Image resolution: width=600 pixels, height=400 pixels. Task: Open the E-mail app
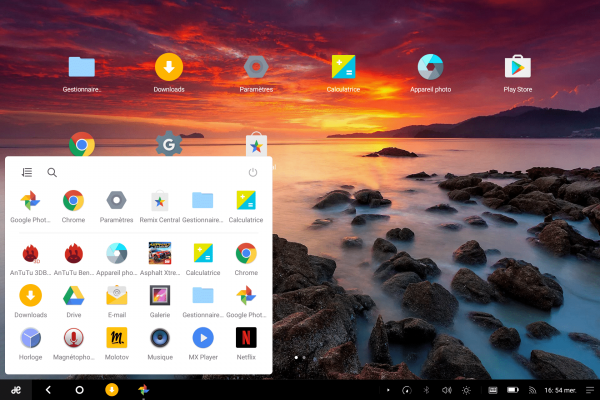[x=117, y=296]
